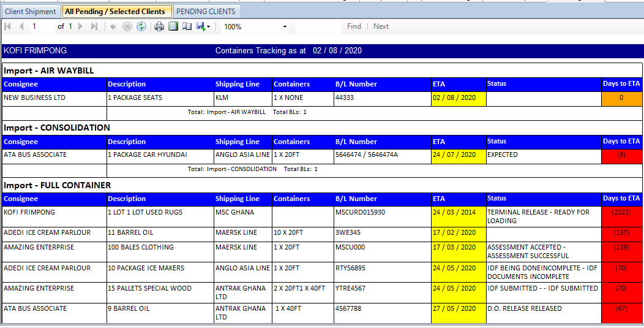Click the Next search result link
644x328 pixels.
381,26
